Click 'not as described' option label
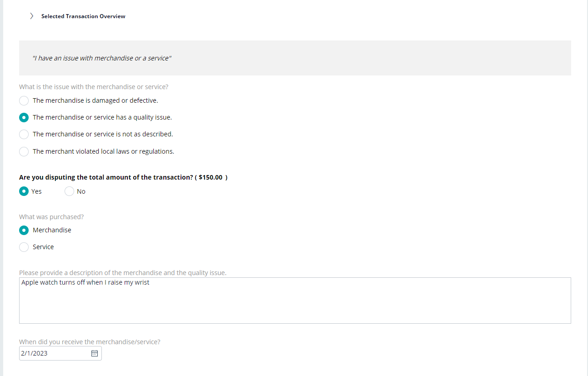 click(x=103, y=134)
